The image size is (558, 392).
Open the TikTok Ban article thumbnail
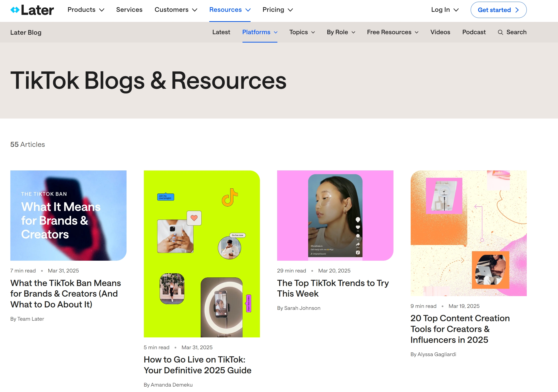click(68, 215)
